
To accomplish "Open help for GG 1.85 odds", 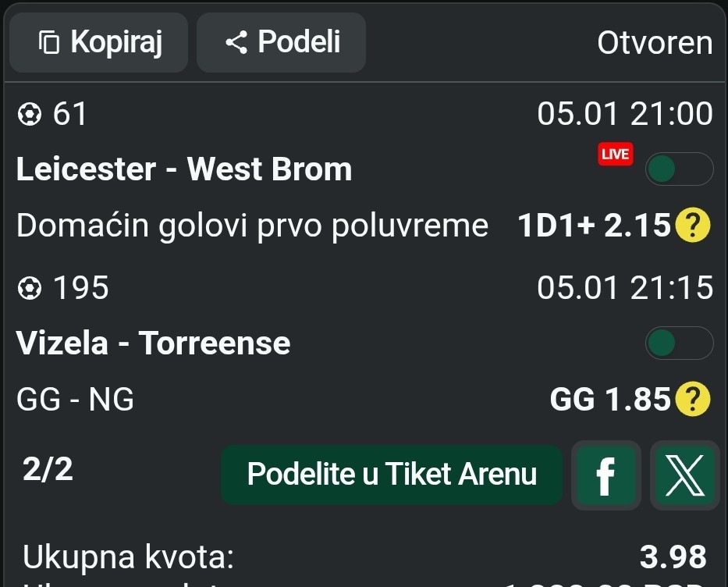I will tap(692, 400).
